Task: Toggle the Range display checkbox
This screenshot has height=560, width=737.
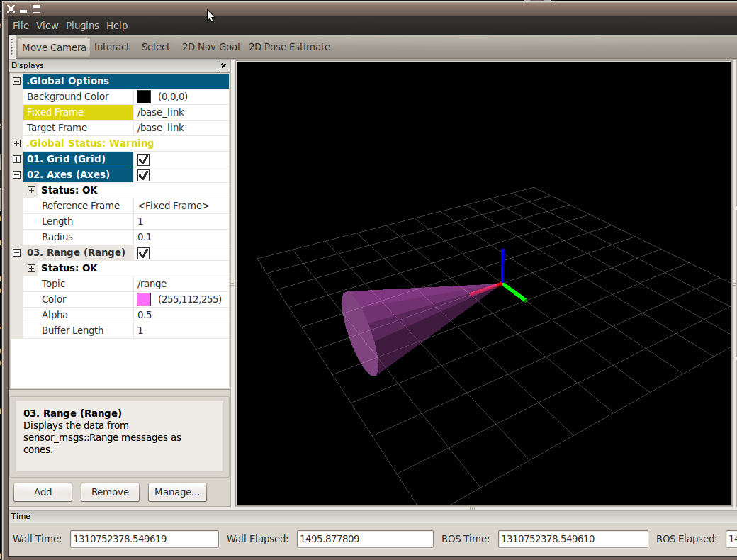Action: tap(143, 253)
